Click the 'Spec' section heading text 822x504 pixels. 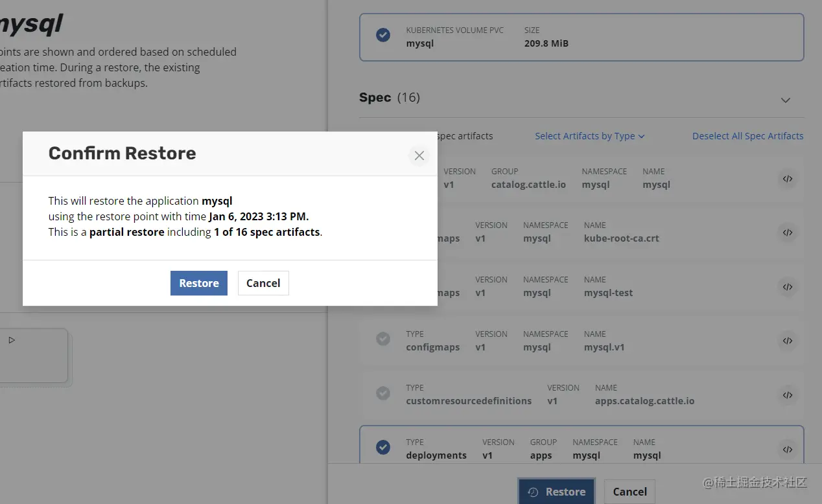375,97
